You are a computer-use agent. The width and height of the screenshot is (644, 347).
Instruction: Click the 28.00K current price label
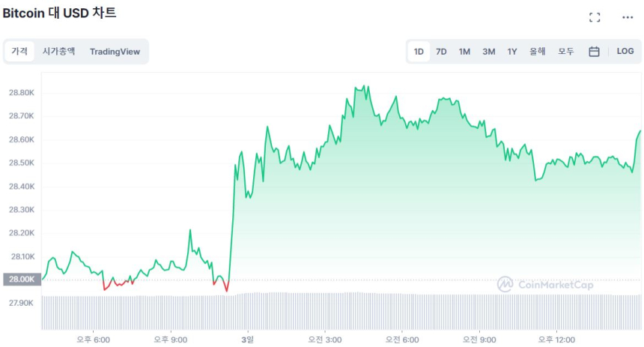[20, 280]
